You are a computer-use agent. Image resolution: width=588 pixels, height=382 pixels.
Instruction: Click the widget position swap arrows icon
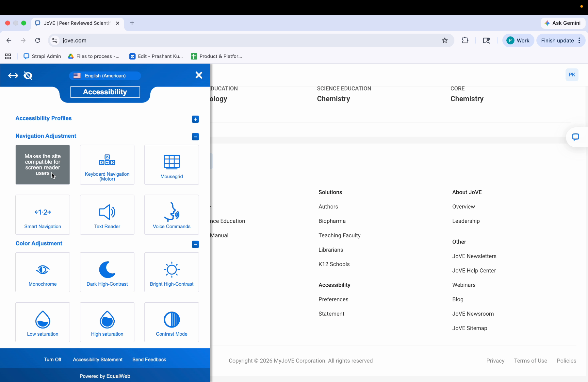pyautogui.click(x=13, y=76)
